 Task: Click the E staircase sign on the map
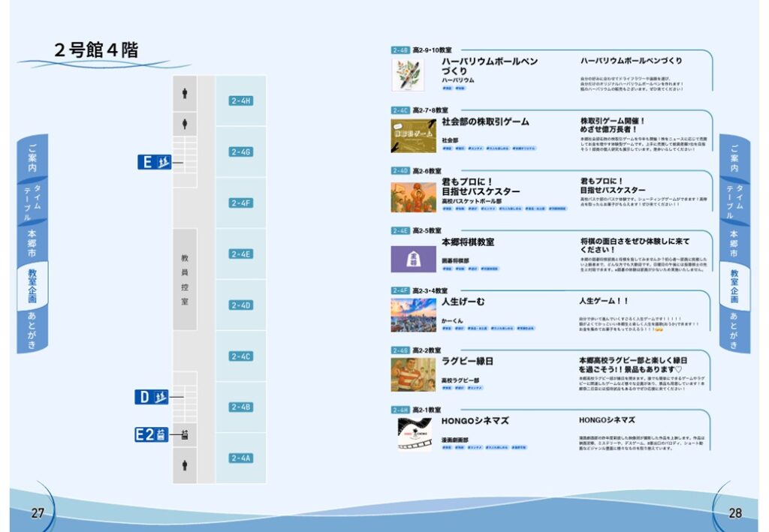155,162
